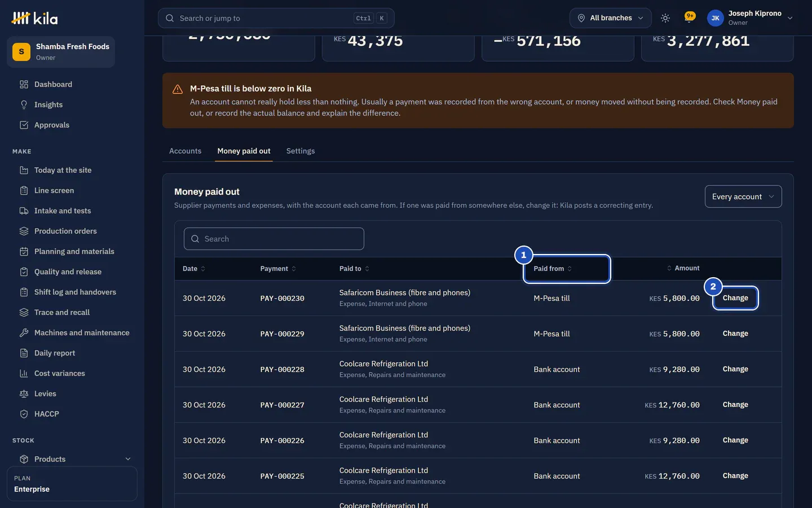This screenshot has width=812, height=508.
Task: Toggle the light/dark theme sun icon
Action: click(x=665, y=18)
